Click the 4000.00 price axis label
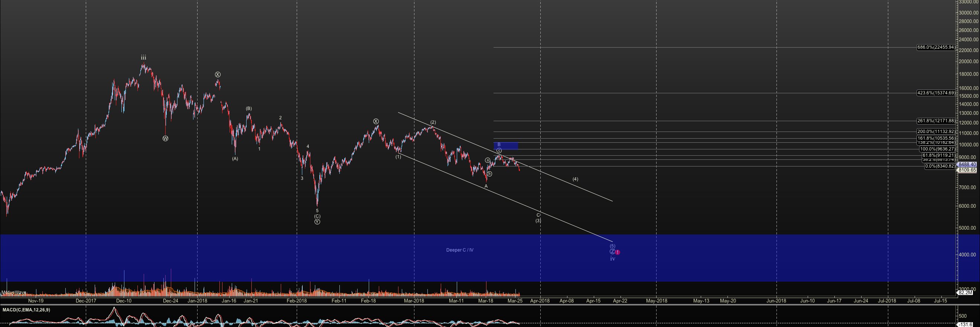Screen dimensions: 980x327 (967, 255)
